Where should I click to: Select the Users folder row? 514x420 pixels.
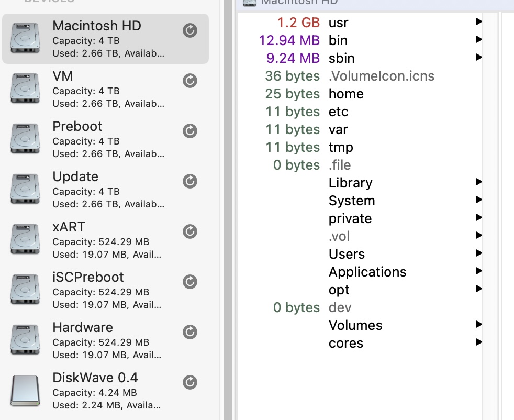click(360, 254)
